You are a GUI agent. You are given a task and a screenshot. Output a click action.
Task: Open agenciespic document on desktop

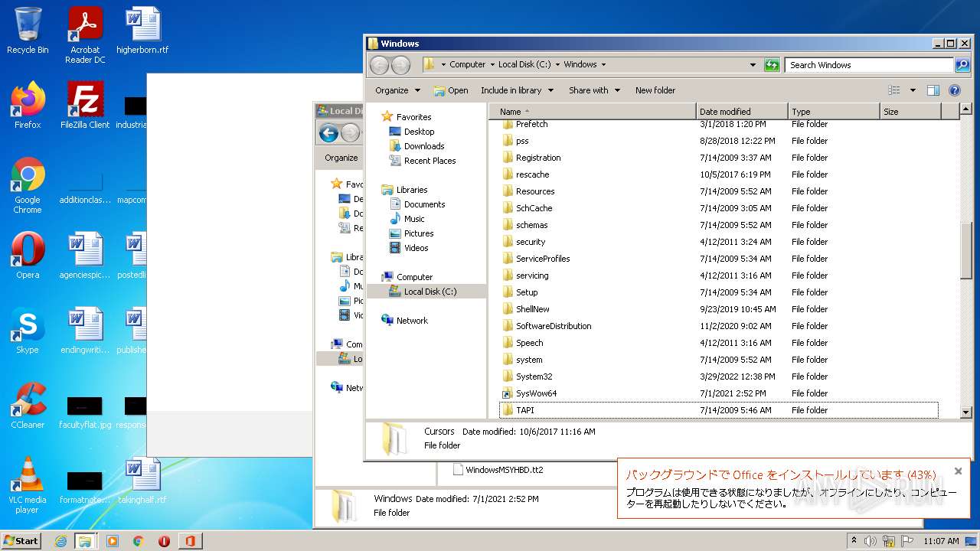(x=85, y=256)
